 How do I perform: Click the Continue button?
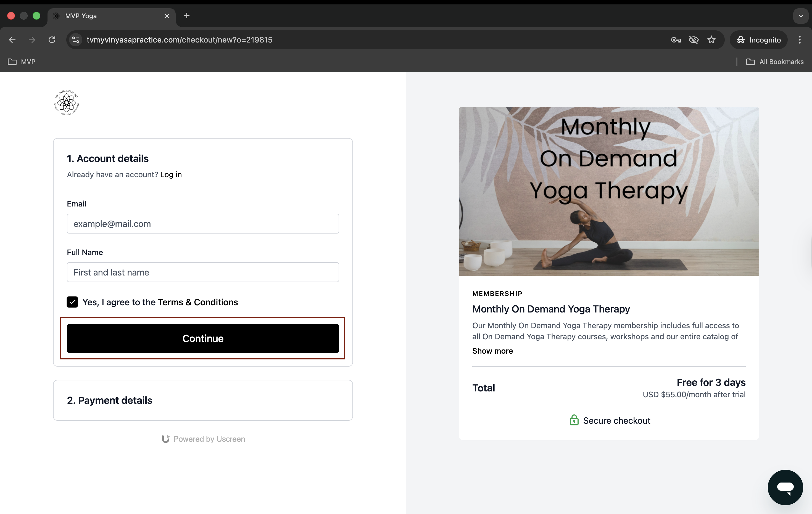tap(203, 338)
